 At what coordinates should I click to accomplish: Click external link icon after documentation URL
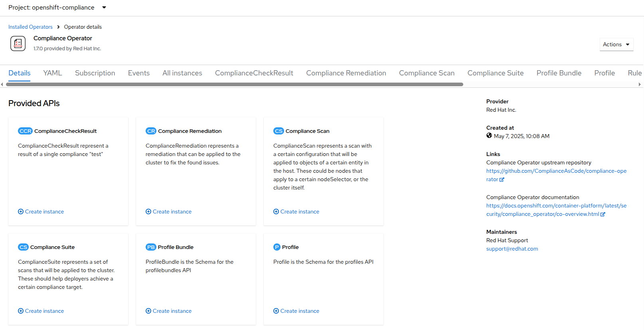603,214
